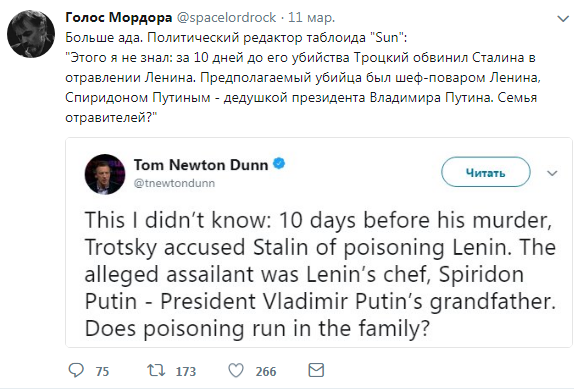The height and width of the screenshot is (392, 574).
Task: Like the tweet with the heart icon
Action: click(x=236, y=370)
